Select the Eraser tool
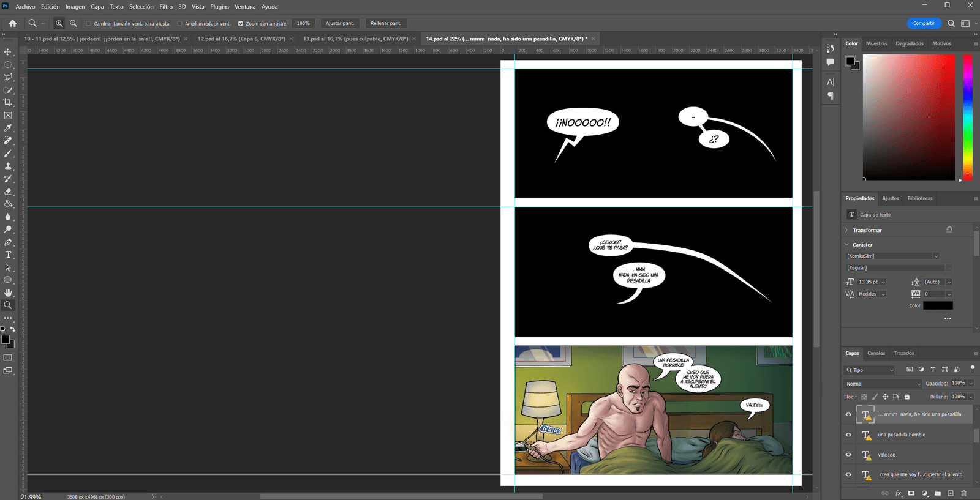The width and height of the screenshot is (980, 500). (8, 192)
